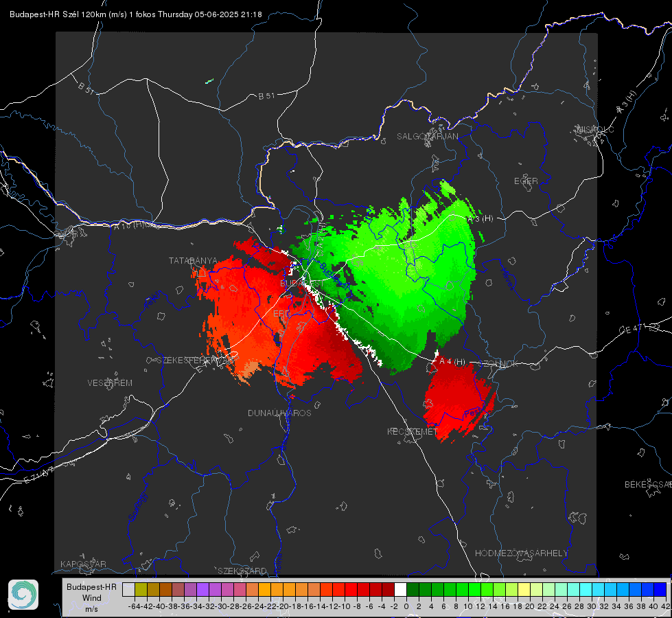Click the TATABANYA city label
Viewport: 672px width, 618px height.
(194, 261)
